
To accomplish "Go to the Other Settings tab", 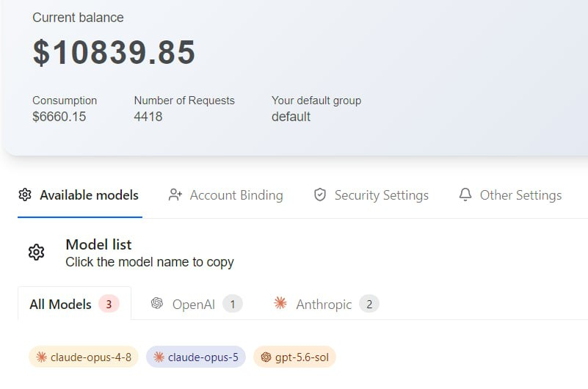I will [x=510, y=195].
